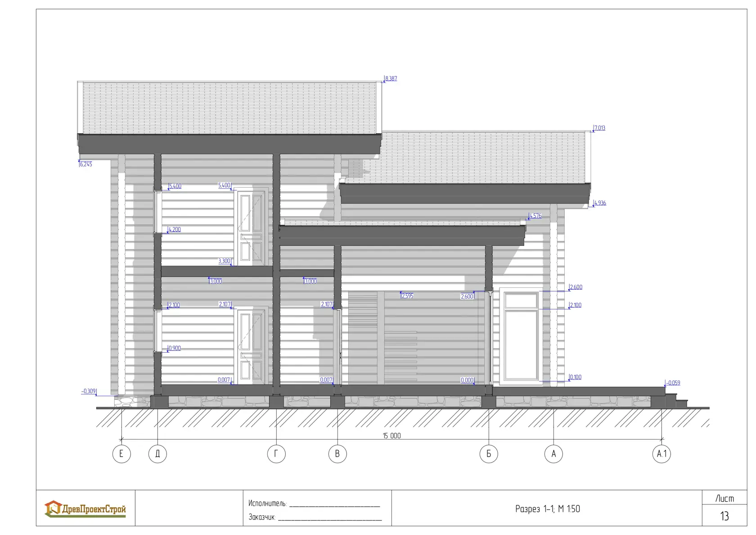This screenshot has height=535, width=756.
Task: Select axis marker Г circle
Action: pos(276,453)
